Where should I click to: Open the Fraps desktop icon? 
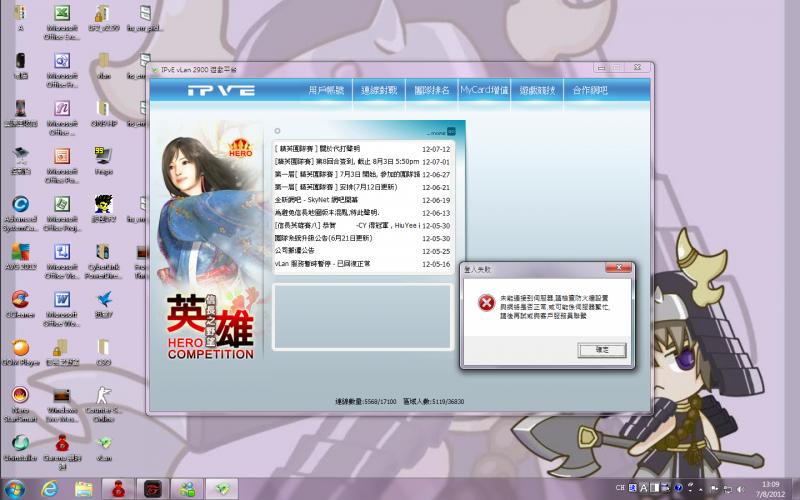click(x=104, y=160)
